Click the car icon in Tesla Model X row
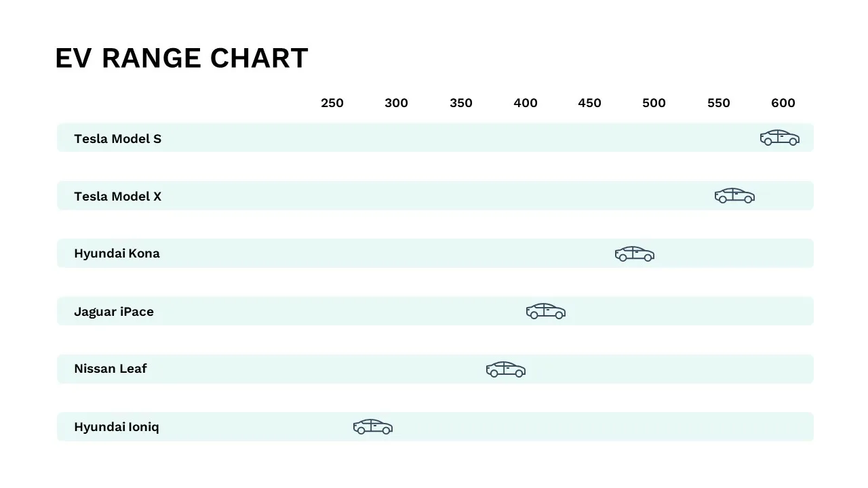The width and height of the screenshot is (868, 488). (x=734, y=196)
